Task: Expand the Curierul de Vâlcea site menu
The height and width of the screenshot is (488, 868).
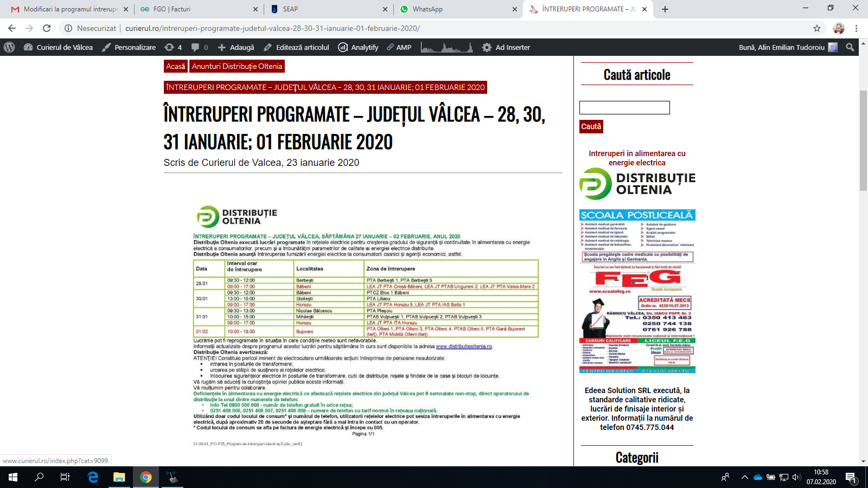Action: pyautogui.click(x=58, y=47)
